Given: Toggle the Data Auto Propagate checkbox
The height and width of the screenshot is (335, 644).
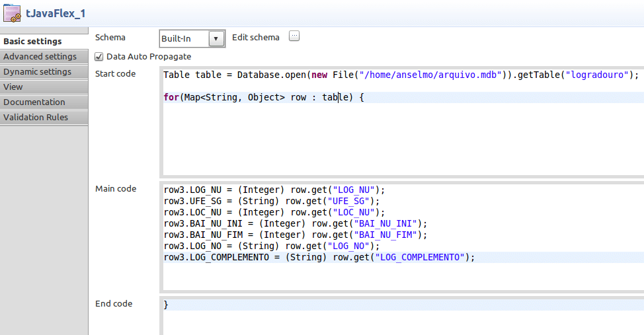Looking at the screenshot, I should click(x=99, y=57).
